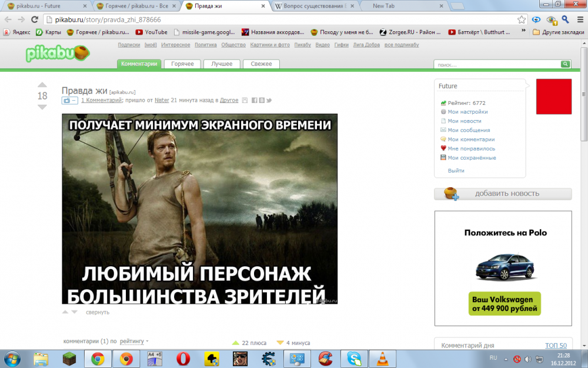Switch to 'Комментарии' tab
This screenshot has height=368, width=588.
(139, 64)
